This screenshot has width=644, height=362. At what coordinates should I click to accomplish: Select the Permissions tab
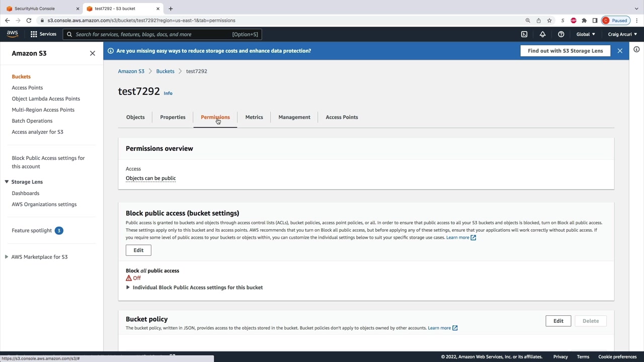(x=215, y=117)
